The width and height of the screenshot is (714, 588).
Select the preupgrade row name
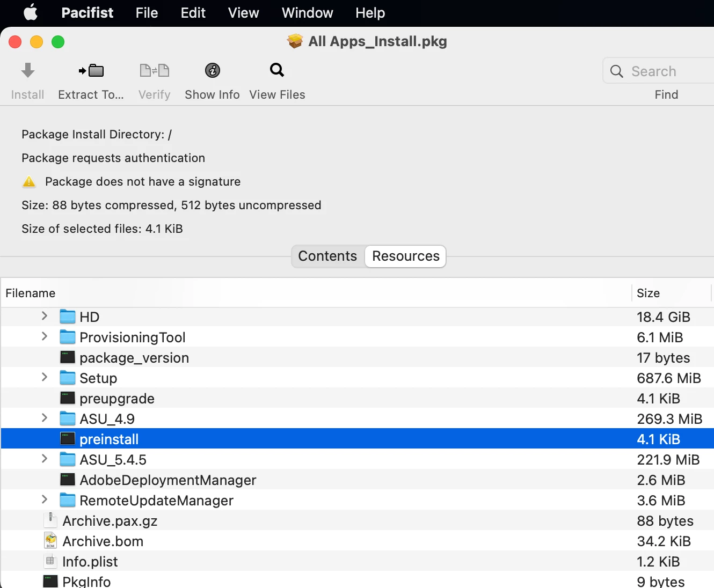pos(117,399)
